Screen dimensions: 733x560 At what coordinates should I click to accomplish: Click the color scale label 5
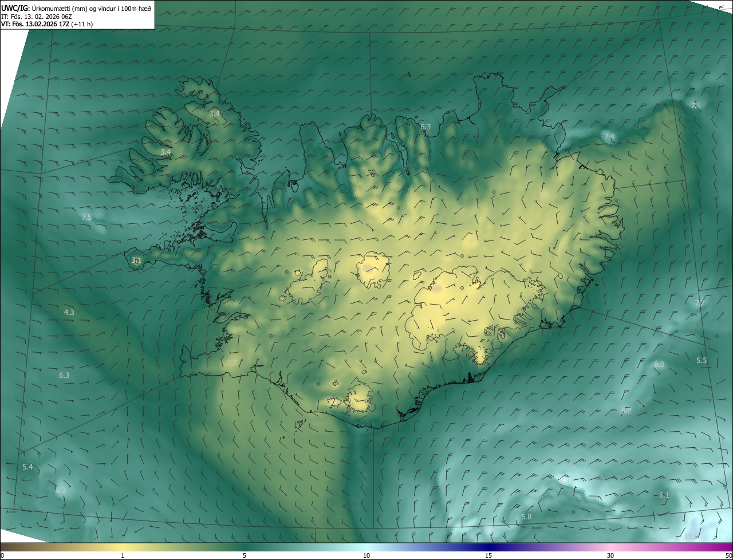[x=245, y=555]
